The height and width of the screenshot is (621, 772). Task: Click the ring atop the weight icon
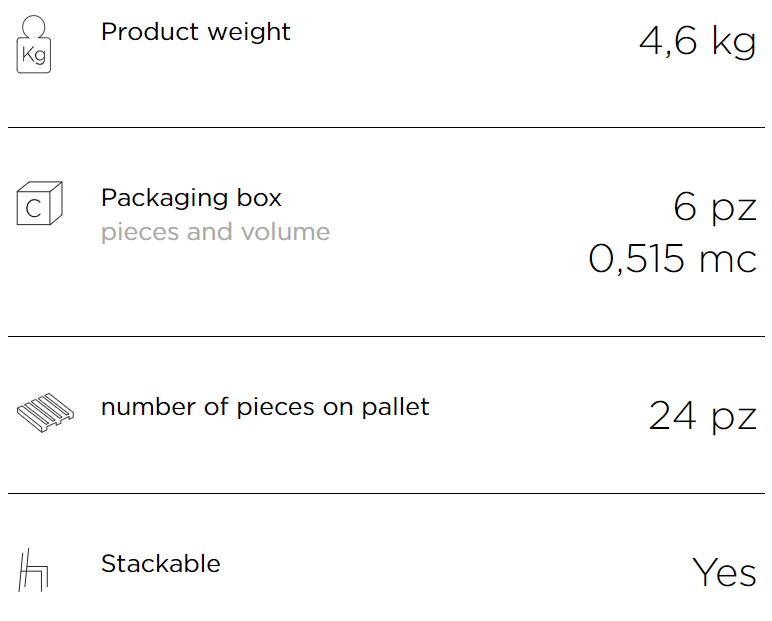click(x=33, y=26)
